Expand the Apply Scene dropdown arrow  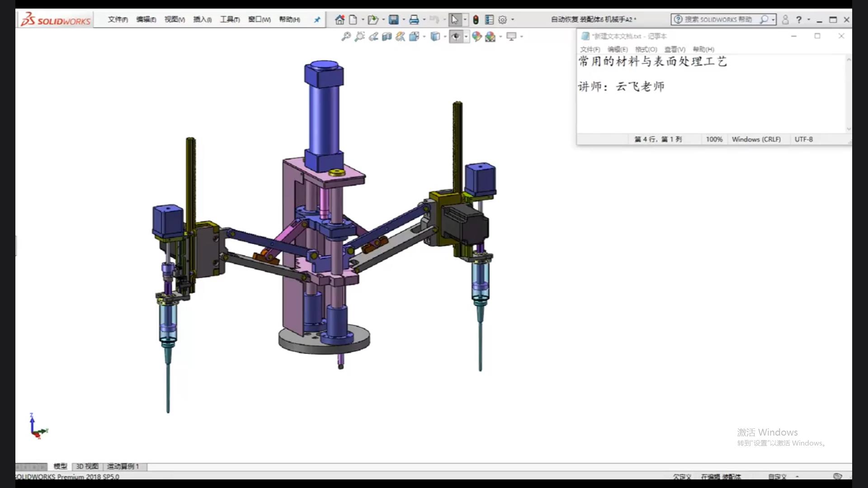[500, 37]
